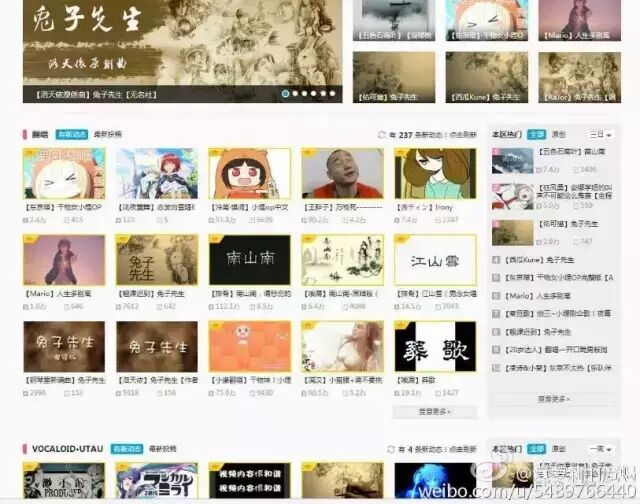Open the 【五色石南叶】 thumbnail beside the banner
This screenshot has width=640, height=504.
(x=394, y=20)
